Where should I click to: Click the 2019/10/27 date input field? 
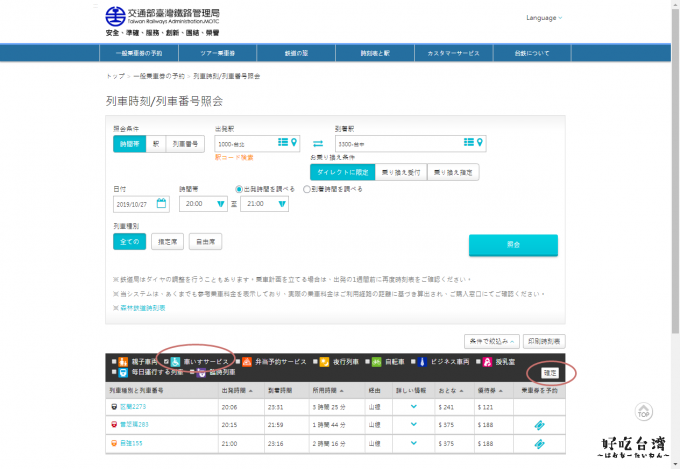click(x=135, y=203)
